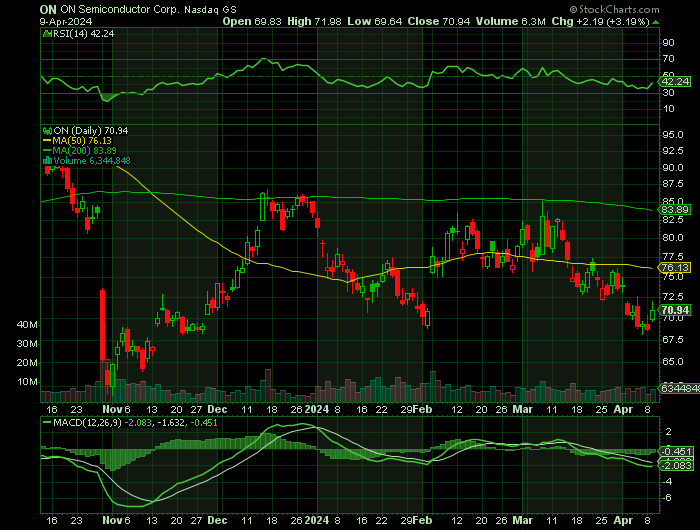Image resolution: width=700 pixels, height=530 pixels.
Task: Click the Chg +2.19 (+3.19%) value
Action: [600, 21]
